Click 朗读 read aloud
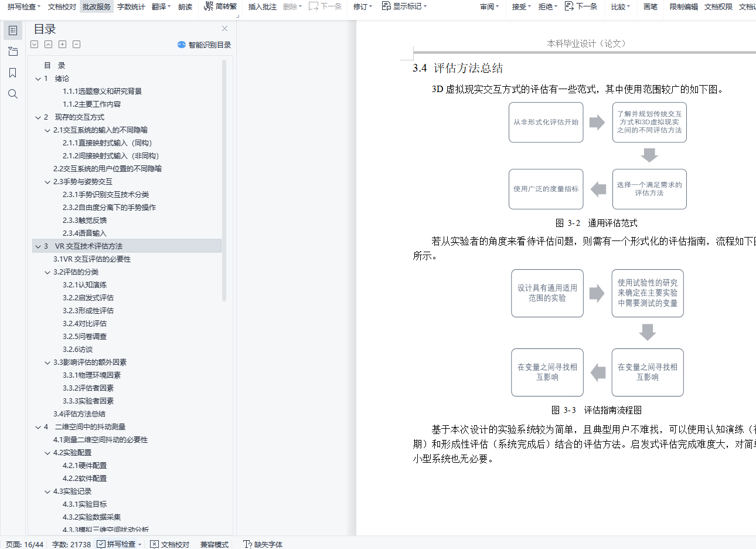 (185, 6)
